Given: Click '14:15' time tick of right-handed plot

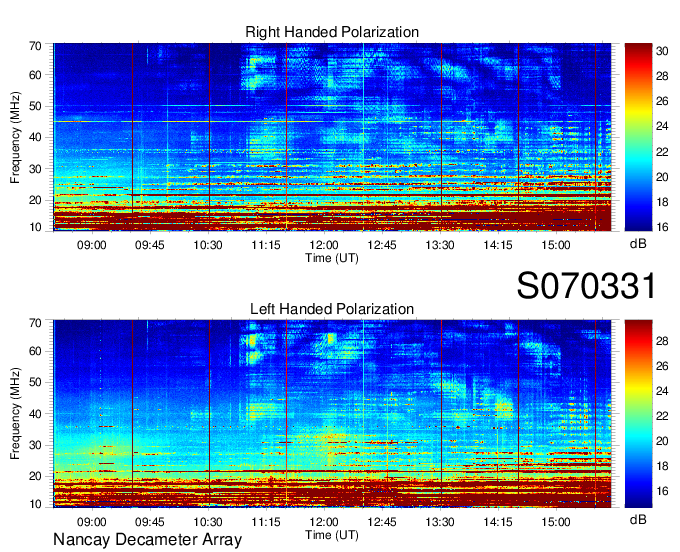Looking at the screenshot, I should (x=498, y=245).
